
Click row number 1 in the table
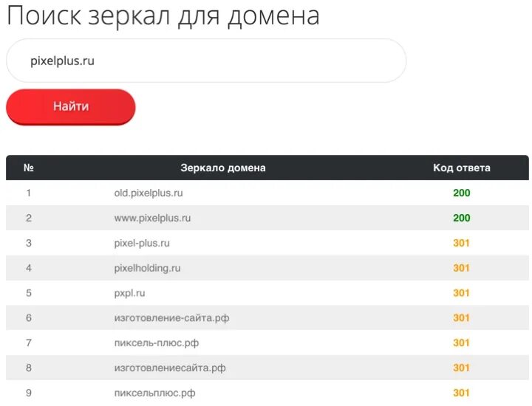pyautogui.click(x=29, y=193)
